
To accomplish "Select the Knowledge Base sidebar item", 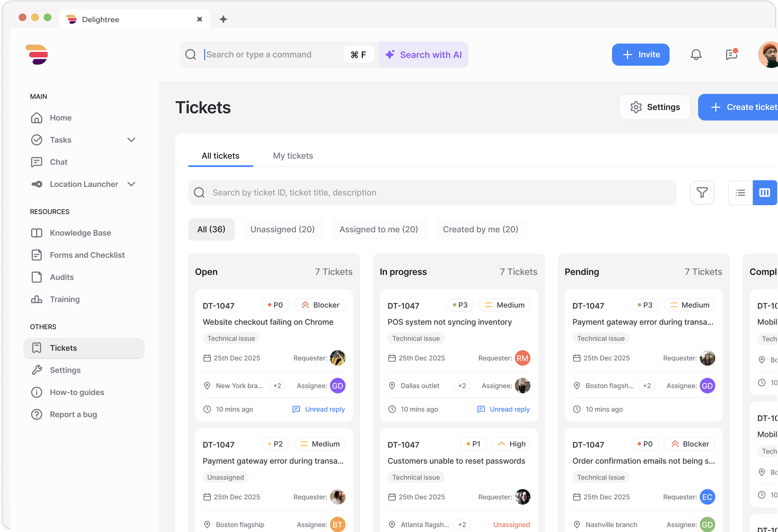I will click(x=80, y=233).
